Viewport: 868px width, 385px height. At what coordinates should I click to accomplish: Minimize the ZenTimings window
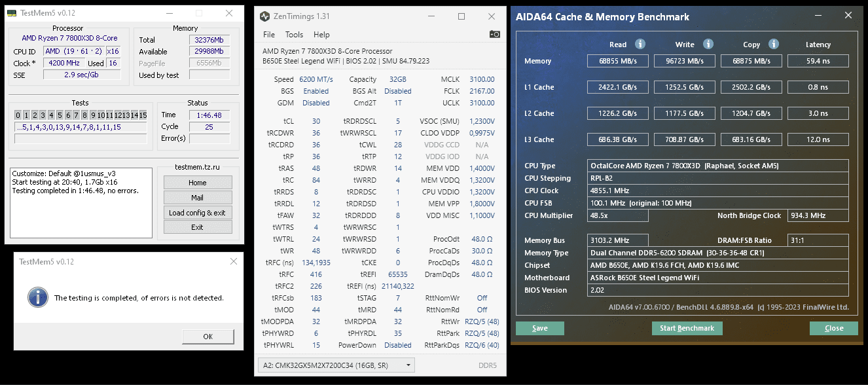431,16
